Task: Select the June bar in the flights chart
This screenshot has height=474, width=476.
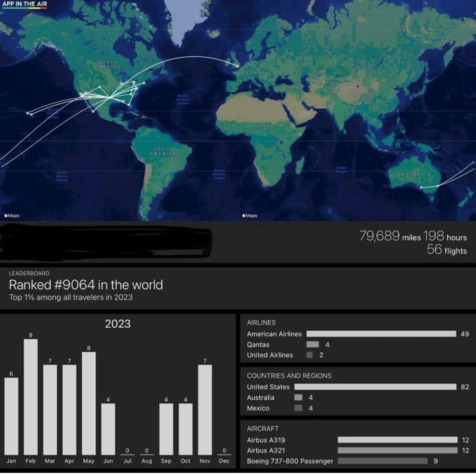Action: pyautogui.click(x=108, y=429)
